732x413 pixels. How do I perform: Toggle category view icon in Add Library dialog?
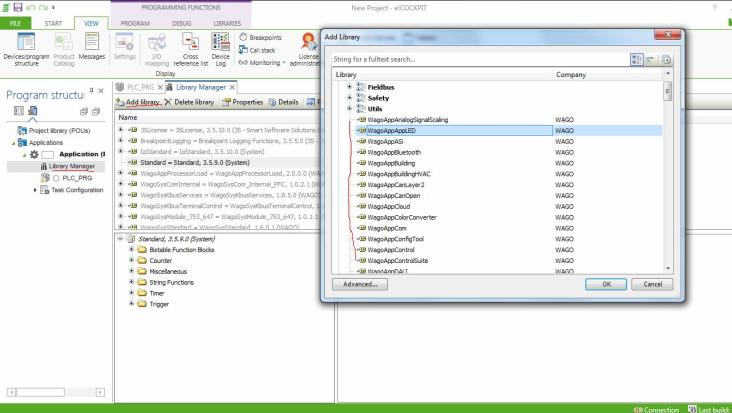(x=637, y=60)
